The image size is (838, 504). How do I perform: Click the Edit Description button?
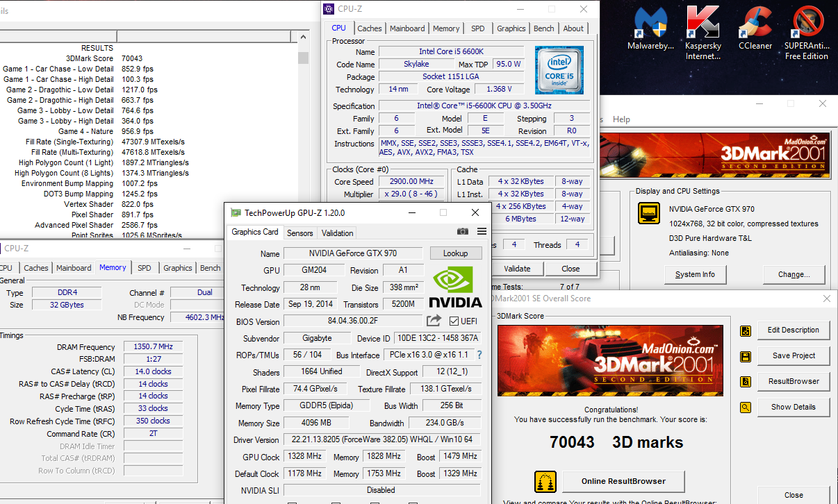pyautogui.click(x=794, y=330)
